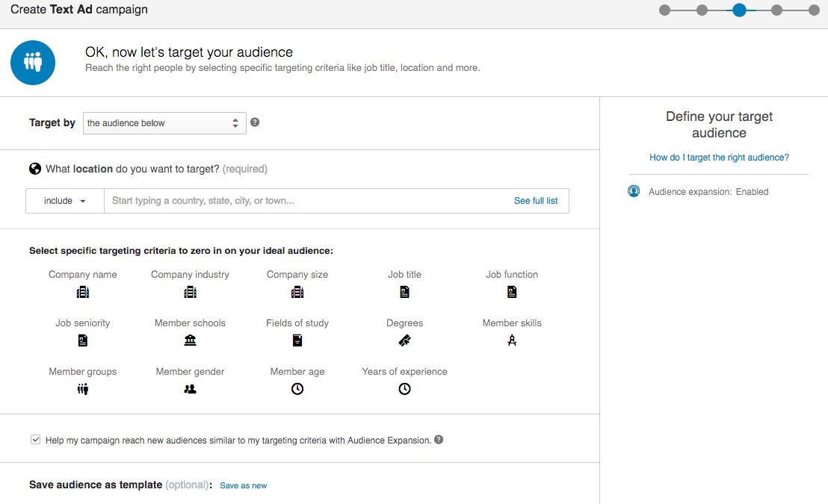Open the See full list of locations
The height and width of the screenshot is (504, 828).
[535, 200]
